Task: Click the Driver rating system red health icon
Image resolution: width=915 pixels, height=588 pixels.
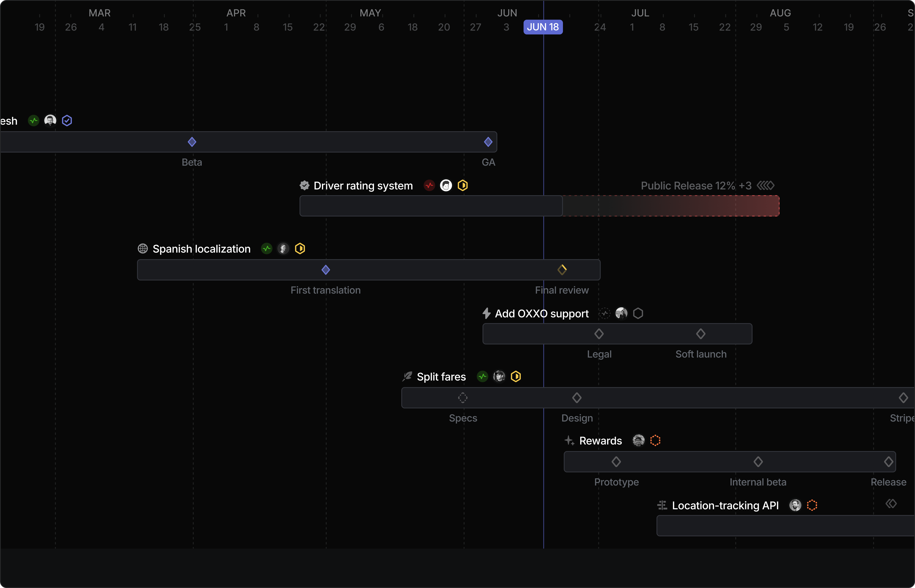Action: point(429,186)
